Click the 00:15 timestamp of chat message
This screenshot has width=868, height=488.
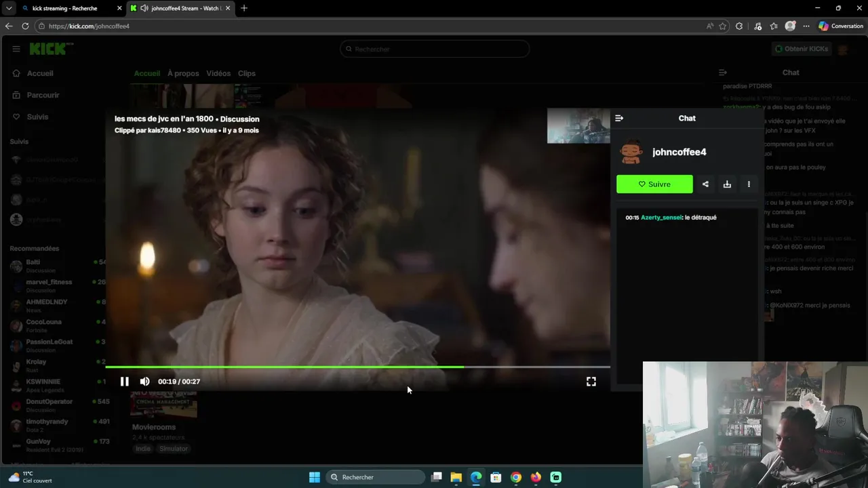[632, 218]
